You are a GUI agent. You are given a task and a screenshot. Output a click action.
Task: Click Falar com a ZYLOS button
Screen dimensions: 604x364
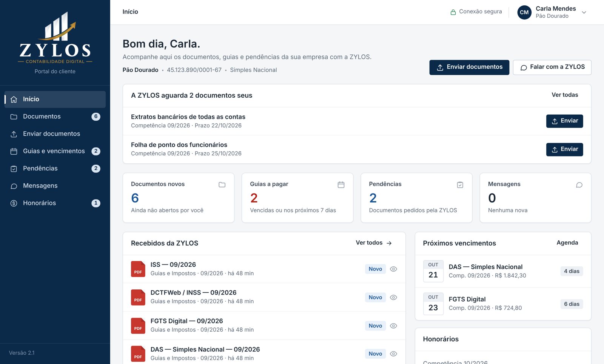[x=552, y=68]
